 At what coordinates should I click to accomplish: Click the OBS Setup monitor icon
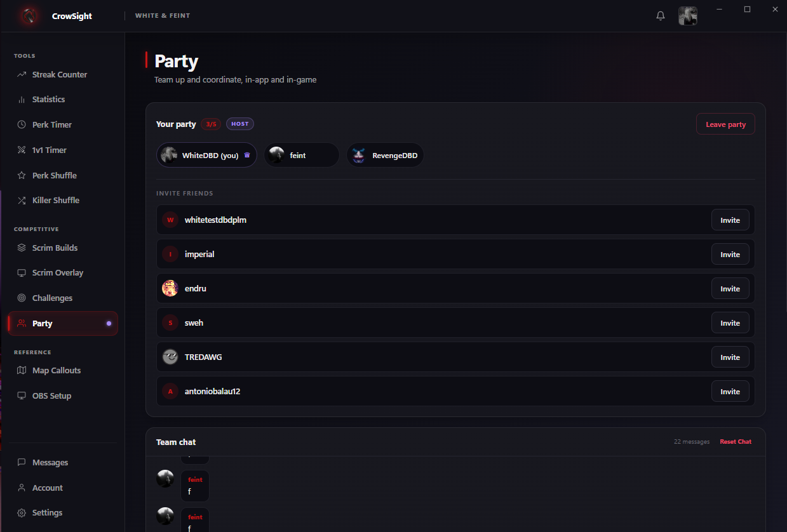[x=22, y=396]
